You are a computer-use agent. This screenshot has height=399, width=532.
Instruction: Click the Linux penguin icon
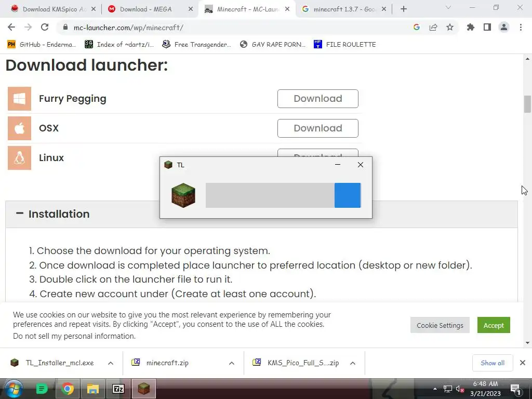point(19,158)
